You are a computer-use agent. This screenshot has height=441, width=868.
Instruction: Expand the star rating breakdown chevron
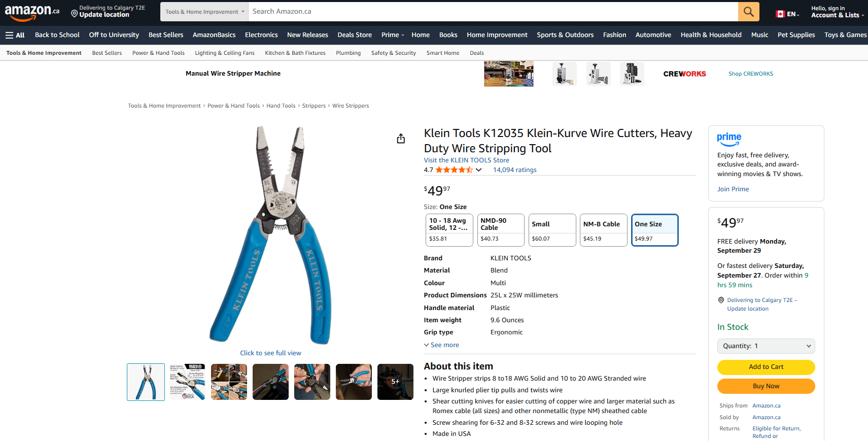click(478, 170)
